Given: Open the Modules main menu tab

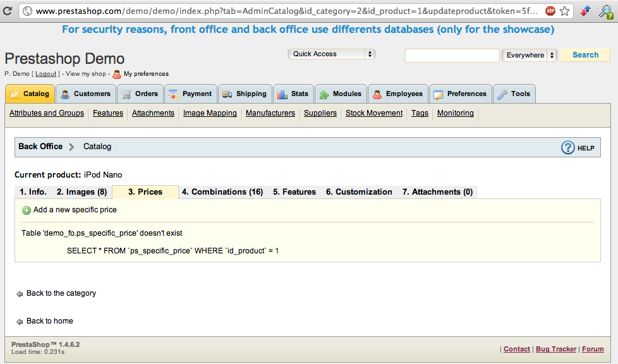Looking at the screenshot, I should pyautogui.click(x=341, y=94).
